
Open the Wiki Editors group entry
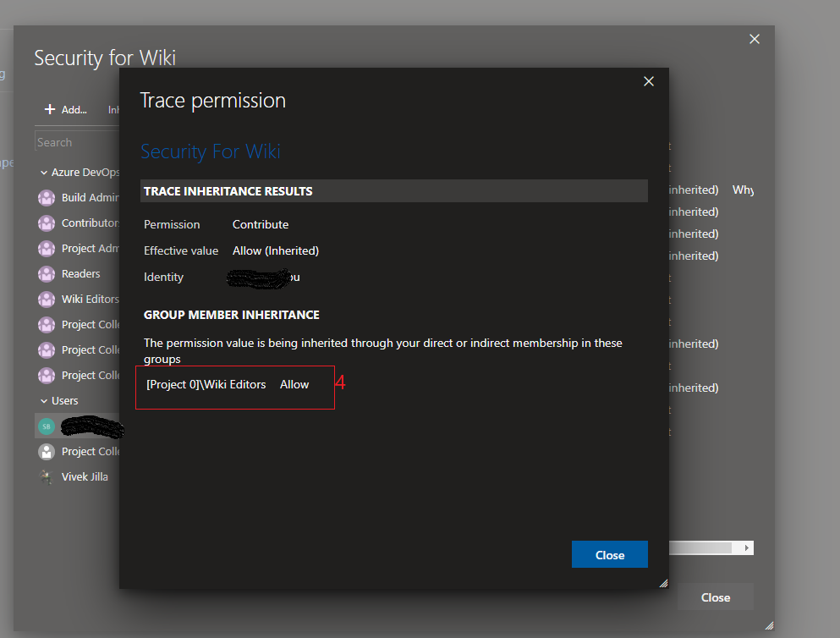pyautogui.click(x=90, y=299)
